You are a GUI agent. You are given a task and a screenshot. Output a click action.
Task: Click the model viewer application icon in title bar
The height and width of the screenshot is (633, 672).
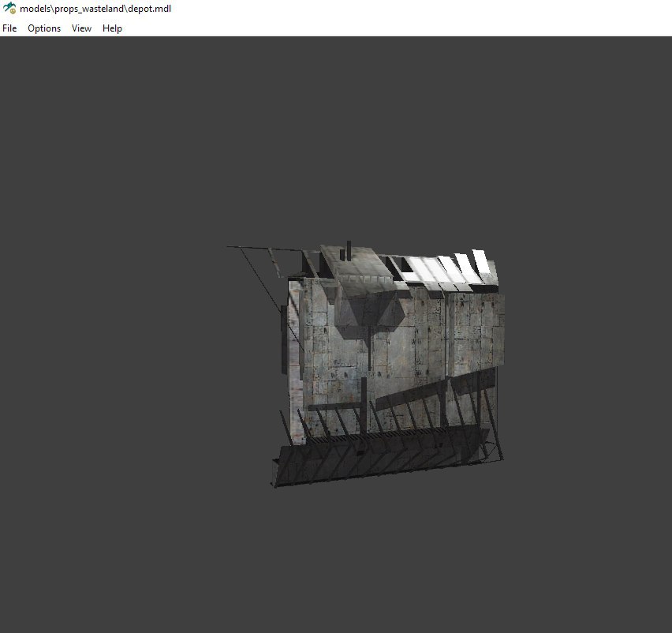tap(9, 8)
